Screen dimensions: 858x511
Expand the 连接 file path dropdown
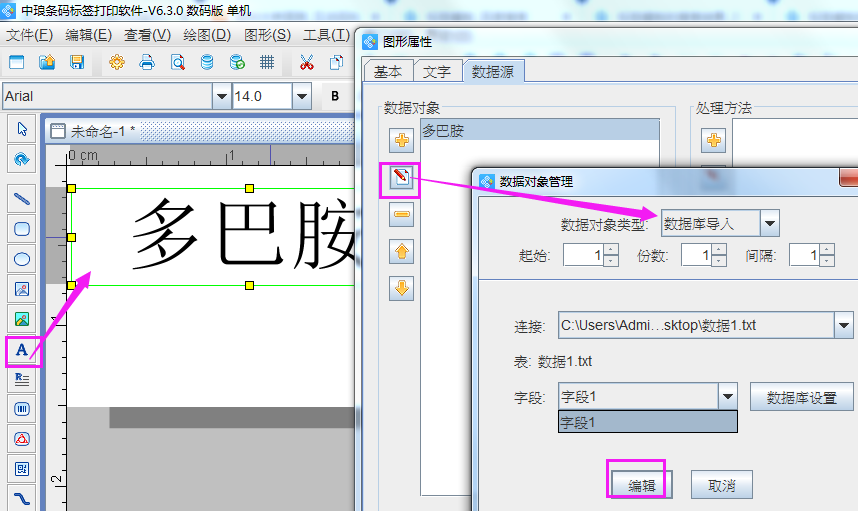tap(843, 325)
